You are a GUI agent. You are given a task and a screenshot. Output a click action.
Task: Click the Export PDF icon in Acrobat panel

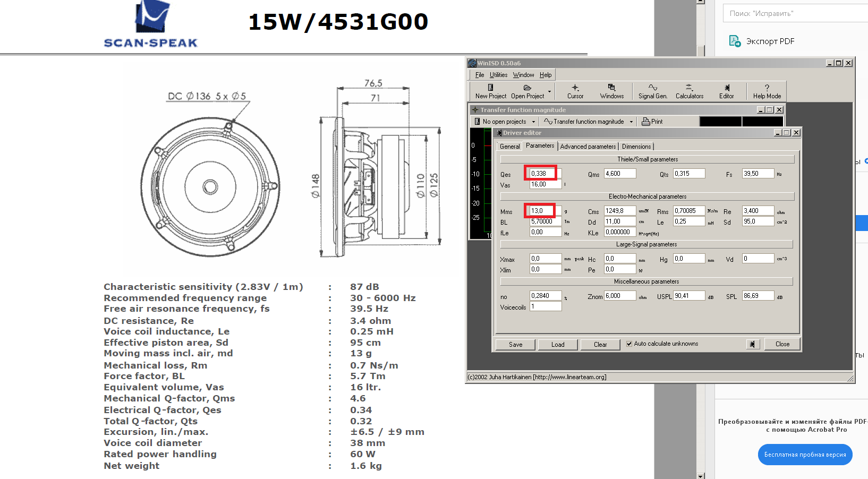point(735,41)
